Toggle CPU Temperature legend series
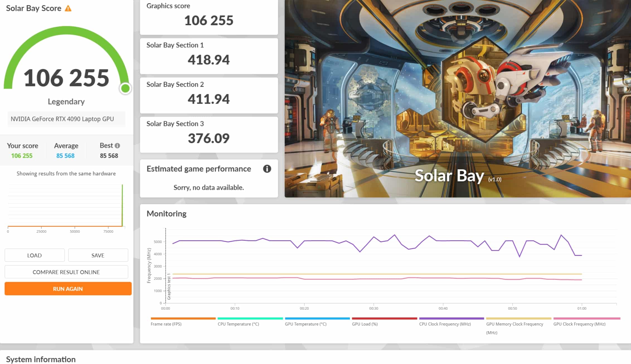Screen dimensions: 631x364 pyautogui.click(x=238, y=324)
